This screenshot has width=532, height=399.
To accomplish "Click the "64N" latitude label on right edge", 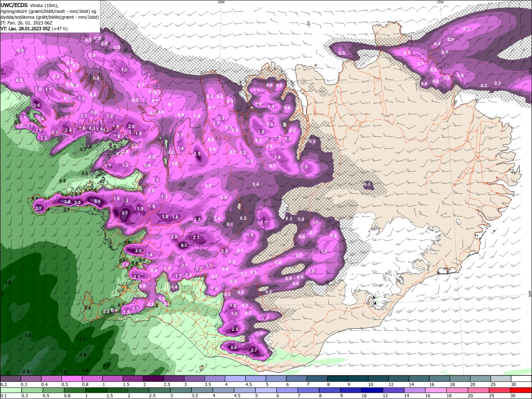I will pos(530,294).
